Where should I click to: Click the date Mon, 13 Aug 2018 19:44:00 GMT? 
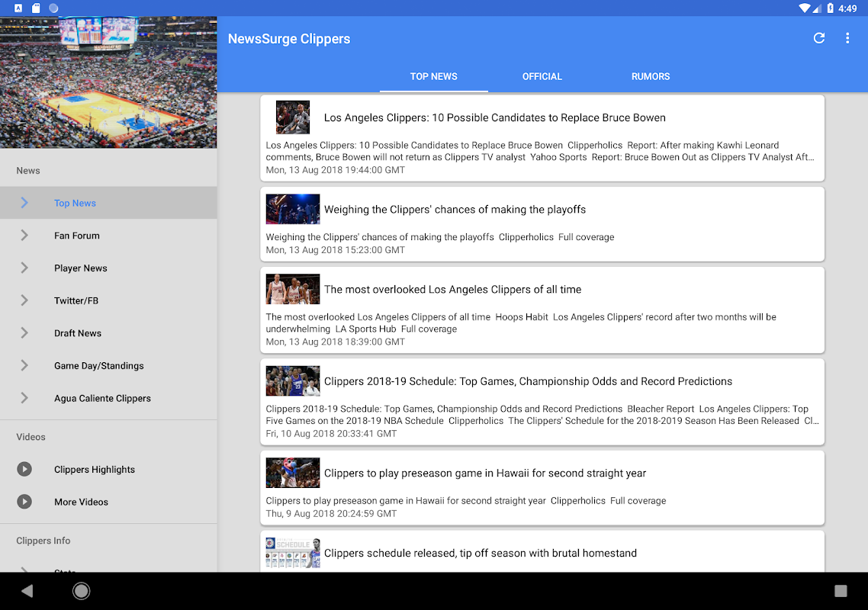click(335, 170)
